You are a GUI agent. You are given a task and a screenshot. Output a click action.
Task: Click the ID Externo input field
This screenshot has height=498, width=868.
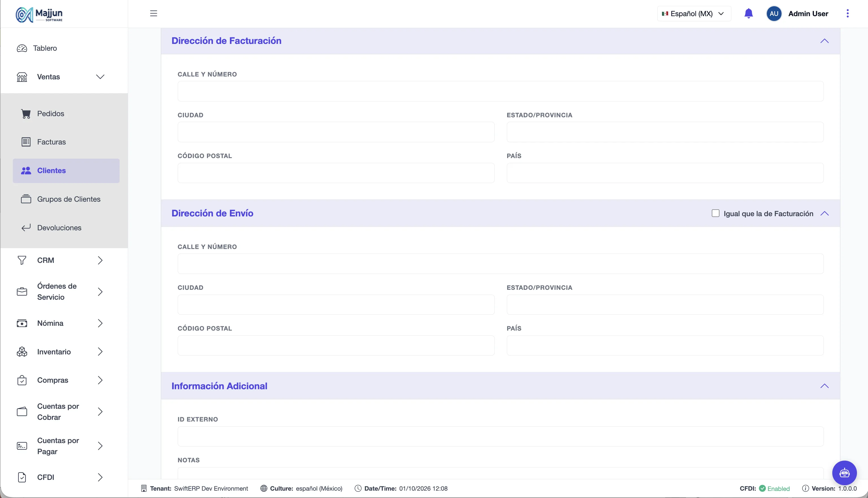(500, 436)
